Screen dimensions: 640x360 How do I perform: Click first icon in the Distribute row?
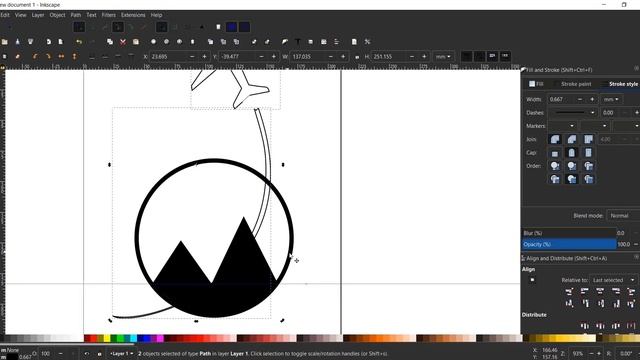pos(584,326)
